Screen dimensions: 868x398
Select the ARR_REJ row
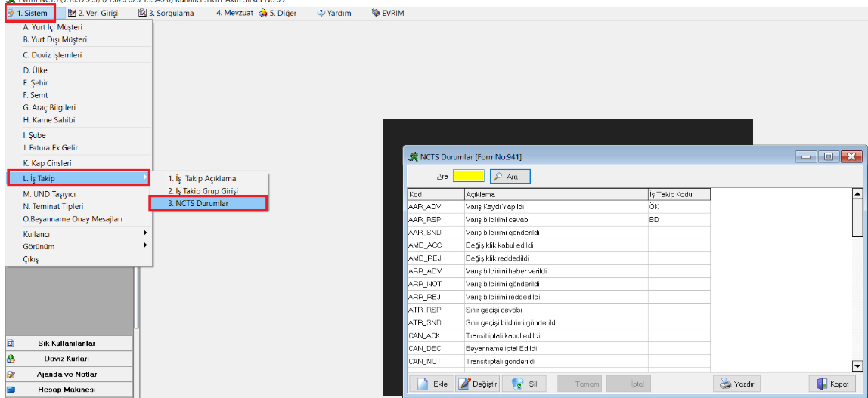(x=559, y=297)
